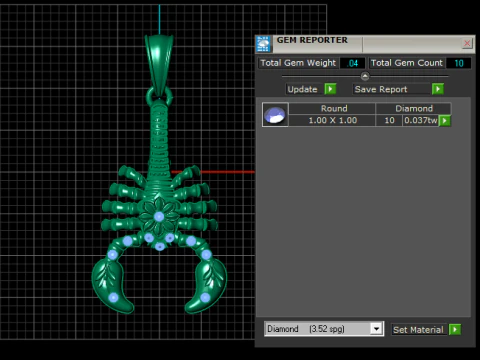Viewport: 480px width, 360px height.
Task: Click the Round column header
Action: (x=334, y=108)
